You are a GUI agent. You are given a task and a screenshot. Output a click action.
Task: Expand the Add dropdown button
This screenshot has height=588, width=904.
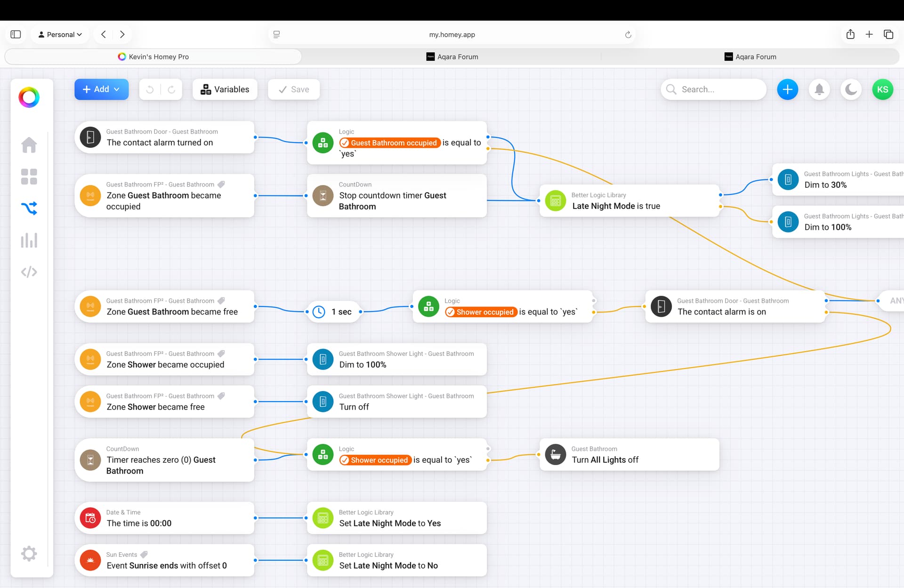[x=101, y=89]
